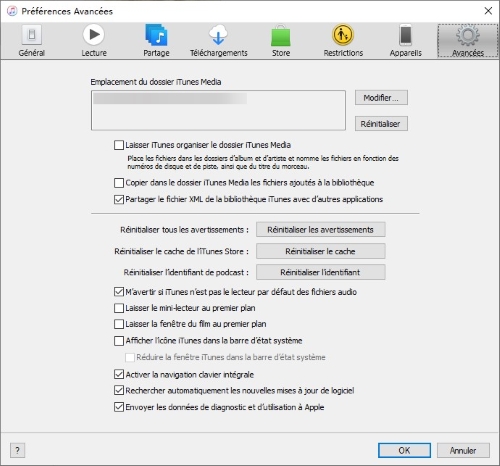Click the description text starting Place les fichiers
The image size is (500, 466).
pos(263,162)
